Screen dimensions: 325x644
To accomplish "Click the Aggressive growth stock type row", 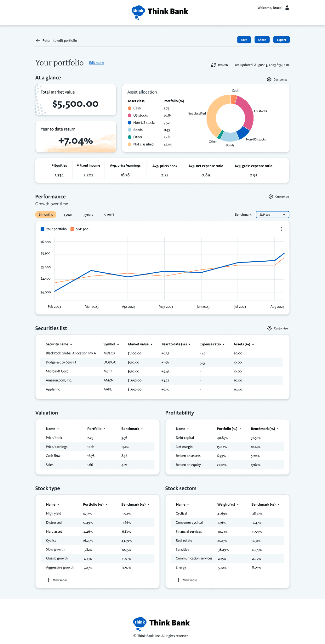I will pos(98,568).
